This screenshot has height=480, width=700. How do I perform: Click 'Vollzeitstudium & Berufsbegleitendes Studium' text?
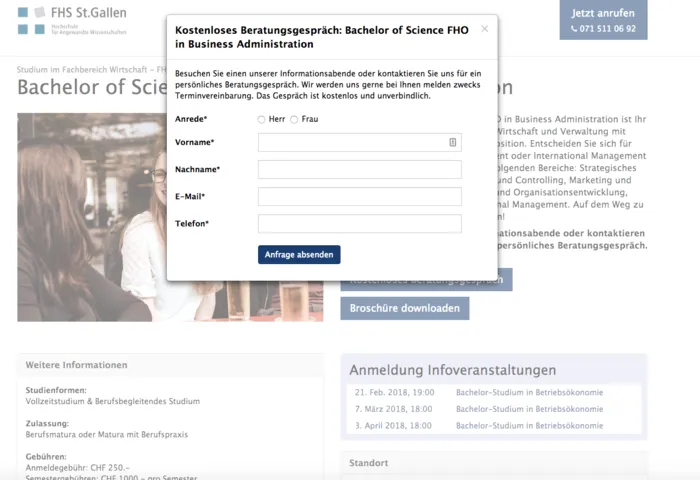[112, 401]
